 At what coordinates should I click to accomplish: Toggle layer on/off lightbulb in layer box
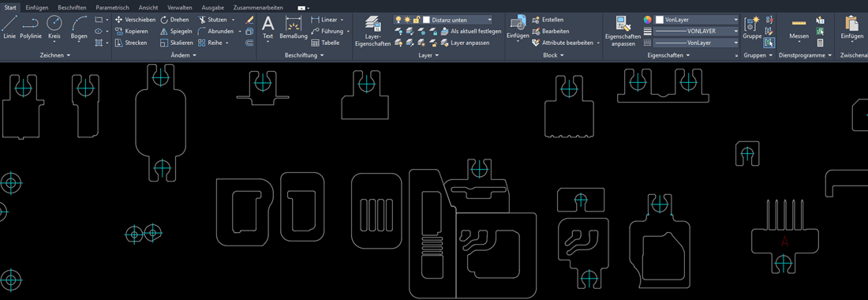pyautogui.click(x=398, y=20)
